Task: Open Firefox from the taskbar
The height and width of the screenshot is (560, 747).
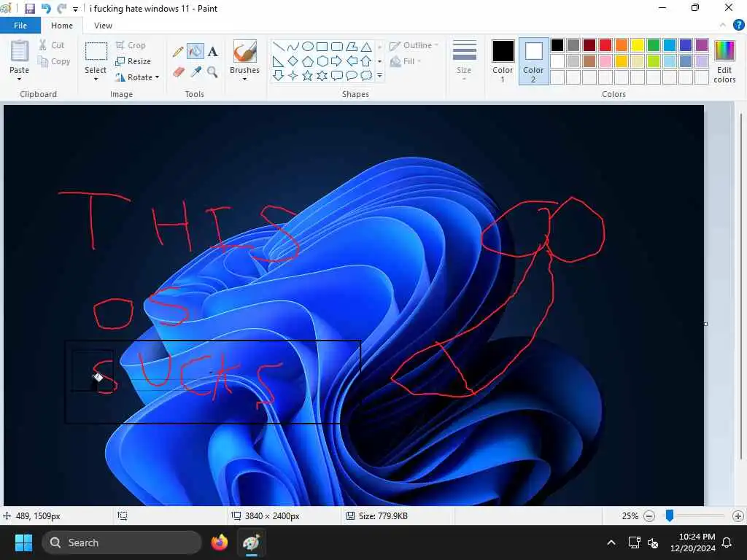Action: [220, 542]
